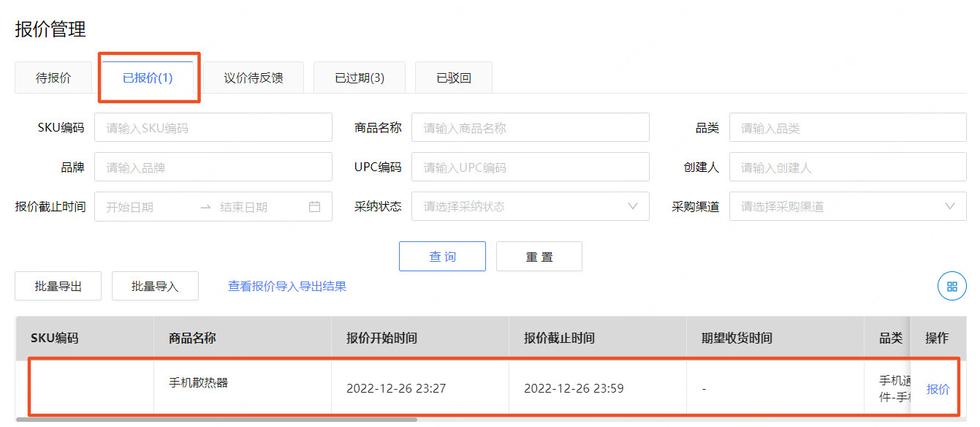Switch to the 已驳回 tab

coord(453,77)
